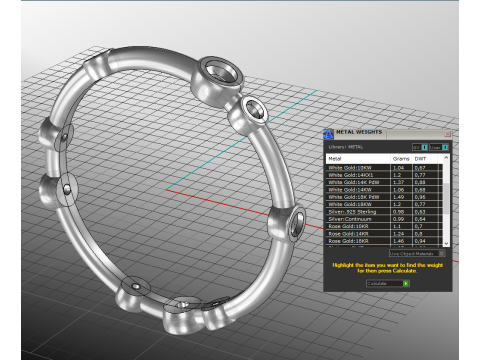The width and height of the screenshot is (480, 360).
Task: Toggle the Use Object Materials option
Action: point(417,253)
